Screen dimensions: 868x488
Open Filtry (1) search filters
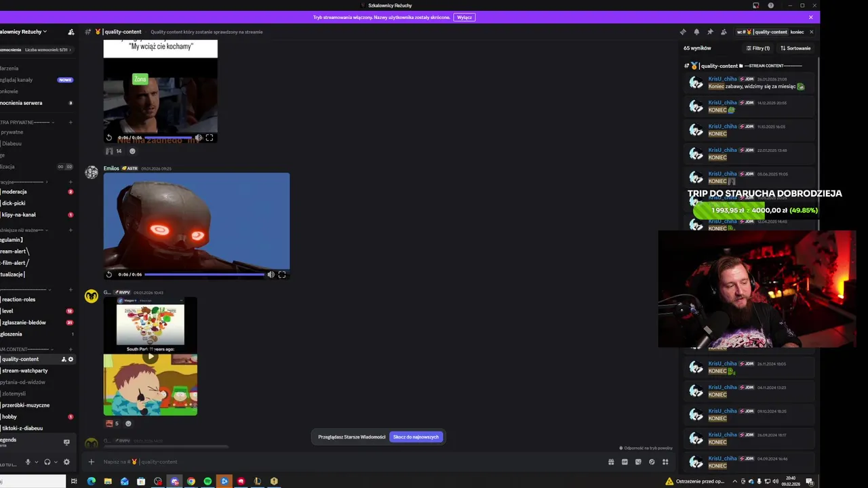[x=758, y=48]
